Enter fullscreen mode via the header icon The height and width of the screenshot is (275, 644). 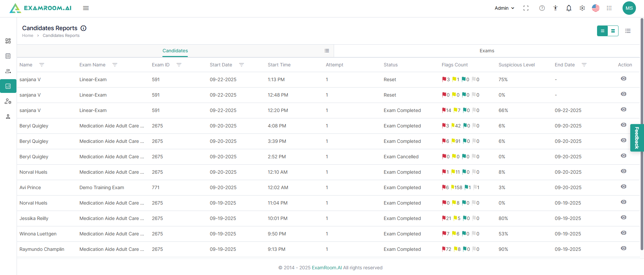point(526,8)
